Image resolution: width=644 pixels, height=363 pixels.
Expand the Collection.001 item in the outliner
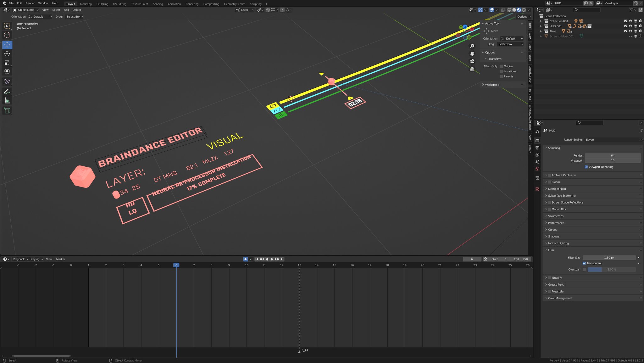point(541,21)
